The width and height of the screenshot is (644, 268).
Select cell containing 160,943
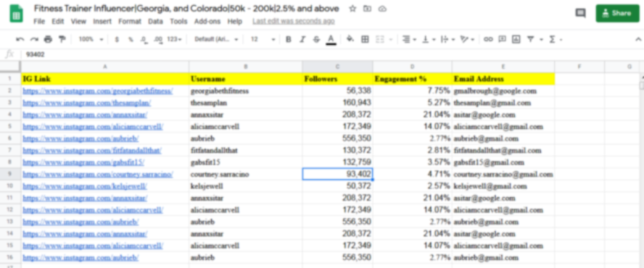pos(338,103)
